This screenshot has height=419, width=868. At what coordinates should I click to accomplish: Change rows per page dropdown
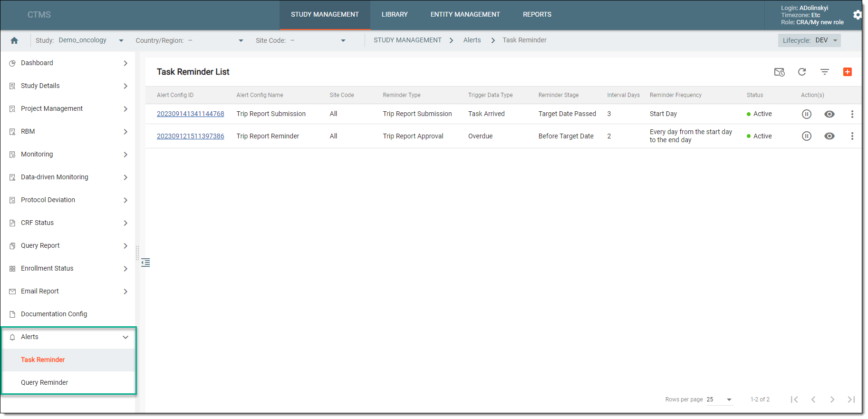click(x=719, y=400)
